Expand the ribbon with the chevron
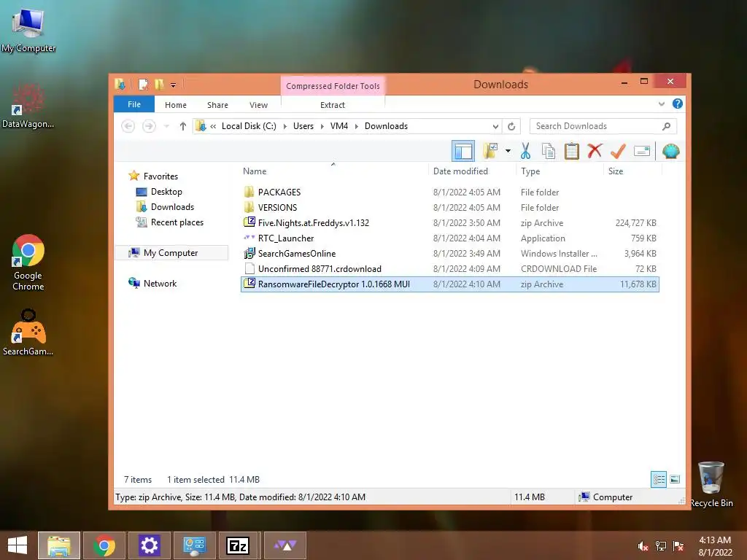The image size is (747, 560). coord(661,104)
